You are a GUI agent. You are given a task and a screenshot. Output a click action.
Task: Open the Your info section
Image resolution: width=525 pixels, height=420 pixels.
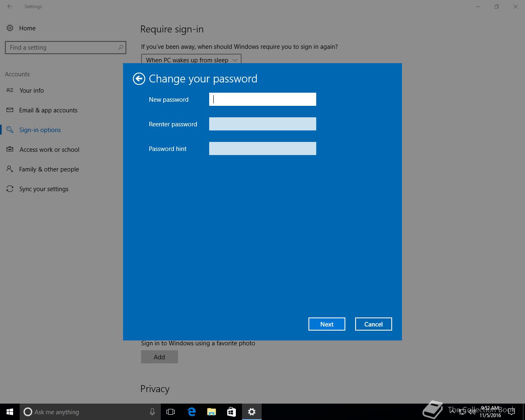point(31,91)
